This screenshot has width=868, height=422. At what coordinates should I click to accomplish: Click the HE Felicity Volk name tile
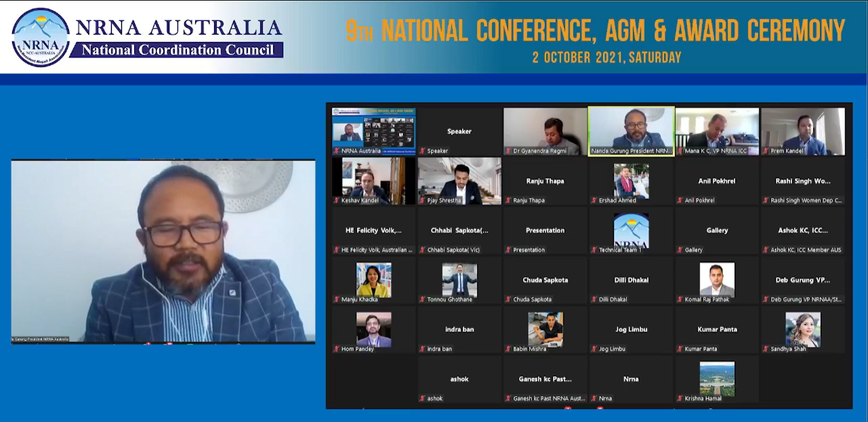click(374, 231)
